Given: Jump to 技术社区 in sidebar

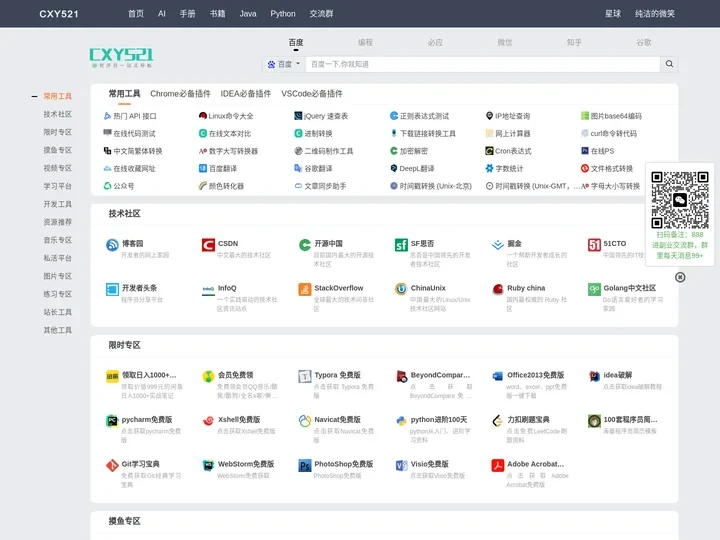Looking at the screenshot, I should point(58,114).
